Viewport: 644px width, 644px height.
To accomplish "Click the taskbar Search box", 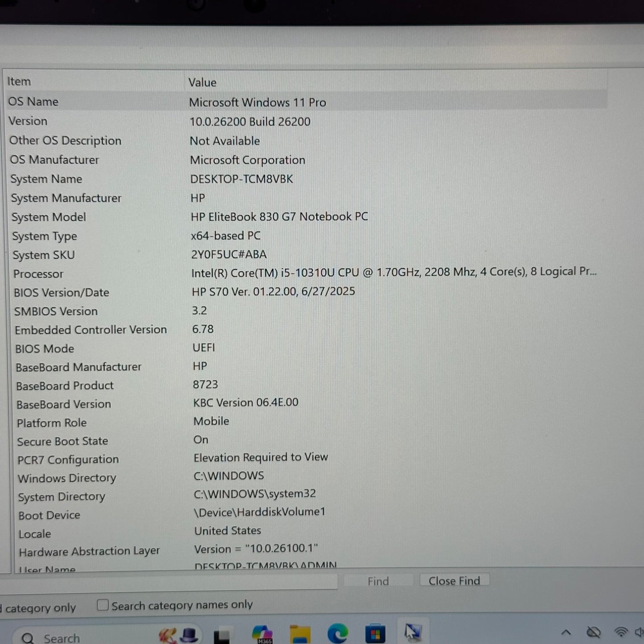I will 62,638.
